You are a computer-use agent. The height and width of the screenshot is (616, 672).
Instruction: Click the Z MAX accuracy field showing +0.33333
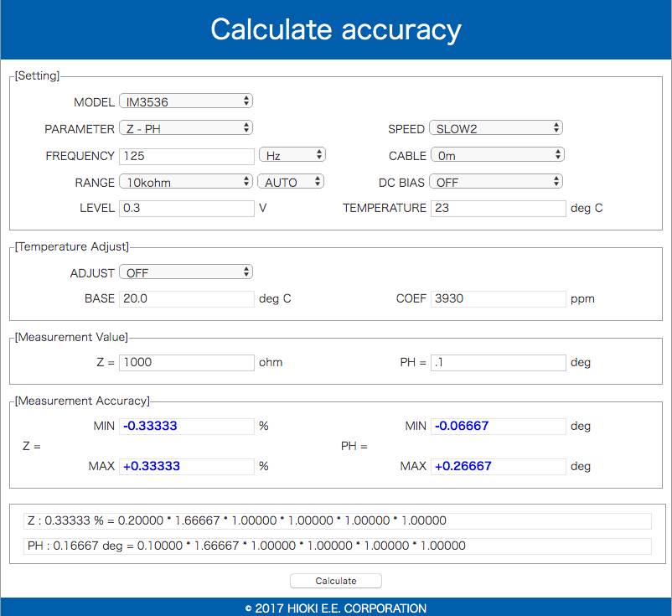click(186, 466)
